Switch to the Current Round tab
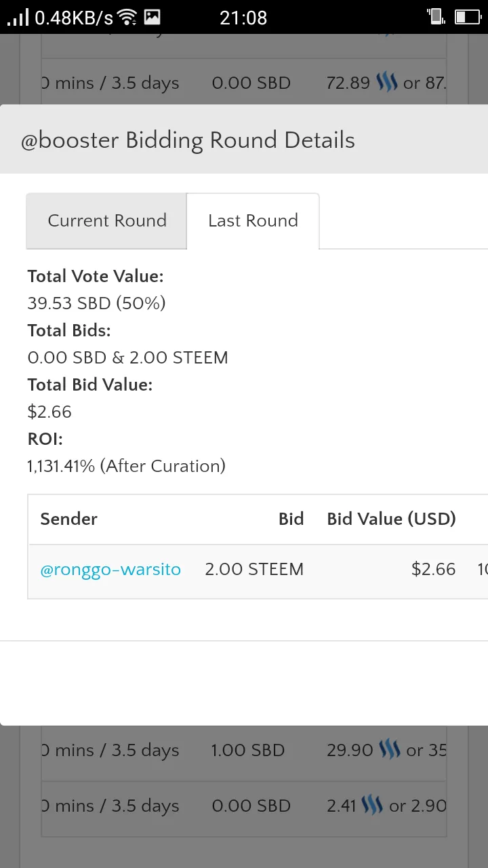The image size is (488, 868). (x=106, y=221)
